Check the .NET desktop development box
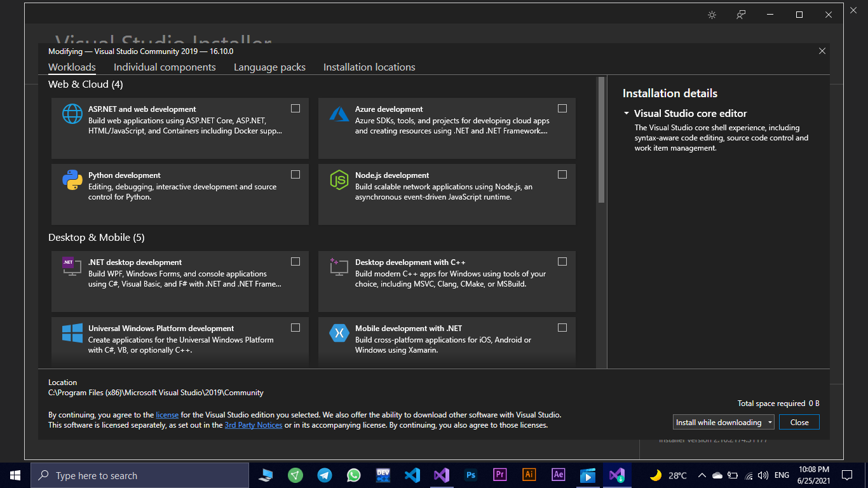 tap(295, 262)
